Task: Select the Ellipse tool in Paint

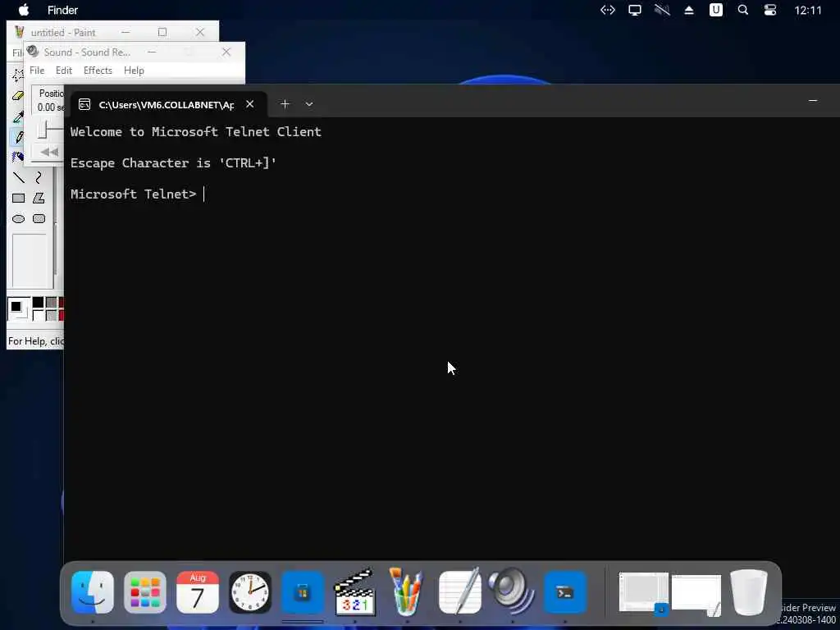Action: (18, 218)
